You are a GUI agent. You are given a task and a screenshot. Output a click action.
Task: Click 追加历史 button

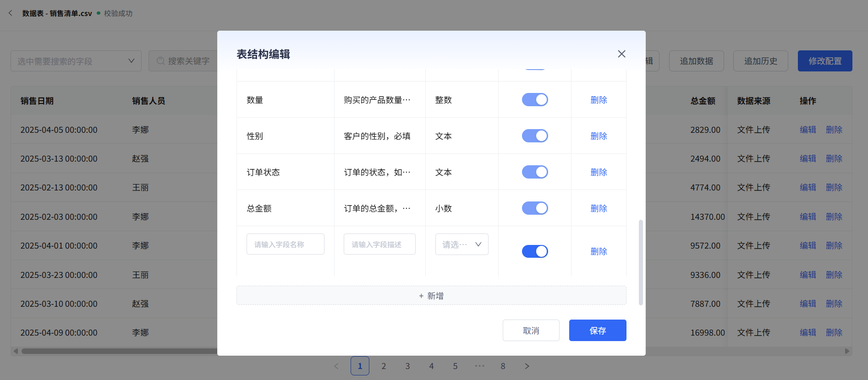[x=760, y=61]
